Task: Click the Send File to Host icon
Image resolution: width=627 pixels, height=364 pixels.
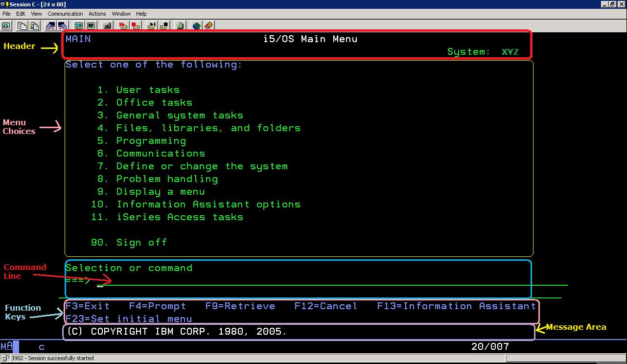Action: [x=50, y=26]
